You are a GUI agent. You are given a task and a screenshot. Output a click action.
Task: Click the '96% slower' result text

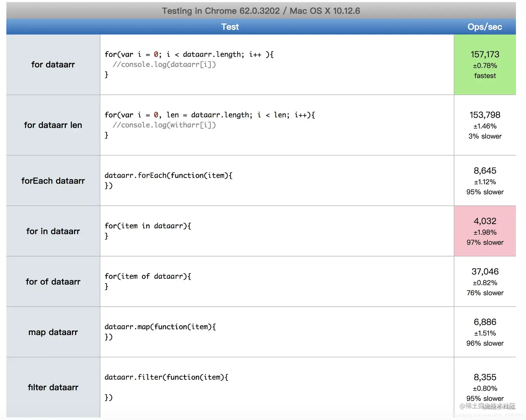click(485, 343)
